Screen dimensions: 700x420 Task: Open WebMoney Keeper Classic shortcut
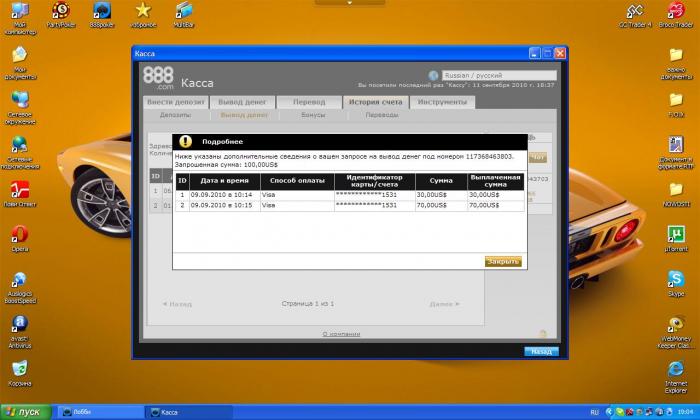[676, 332]
